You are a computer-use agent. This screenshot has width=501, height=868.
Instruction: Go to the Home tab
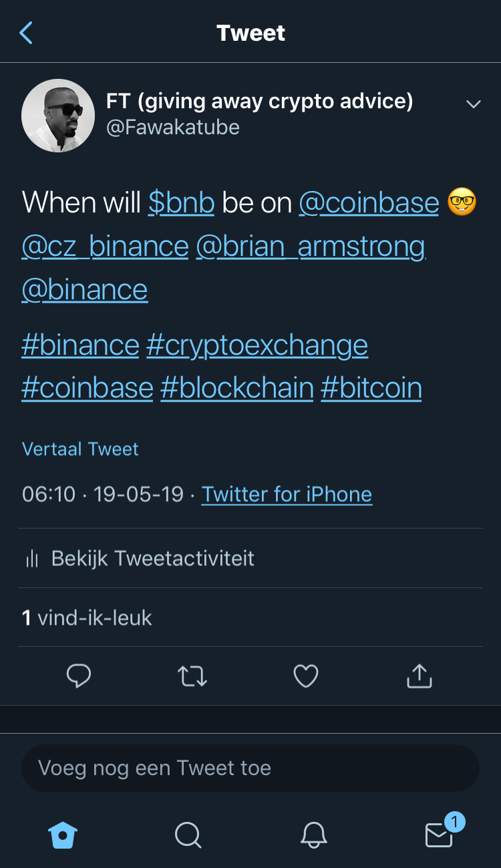(x=63, y=835)
